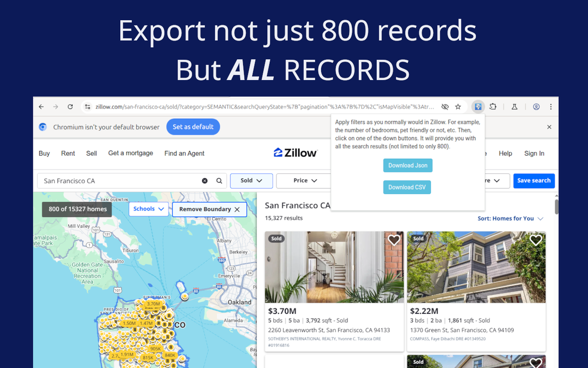The height and width of the screenshot is (368, 588).
Task: Click the page's vertical scrollbar
Action: pyautogui.click(x=556, y=207)
